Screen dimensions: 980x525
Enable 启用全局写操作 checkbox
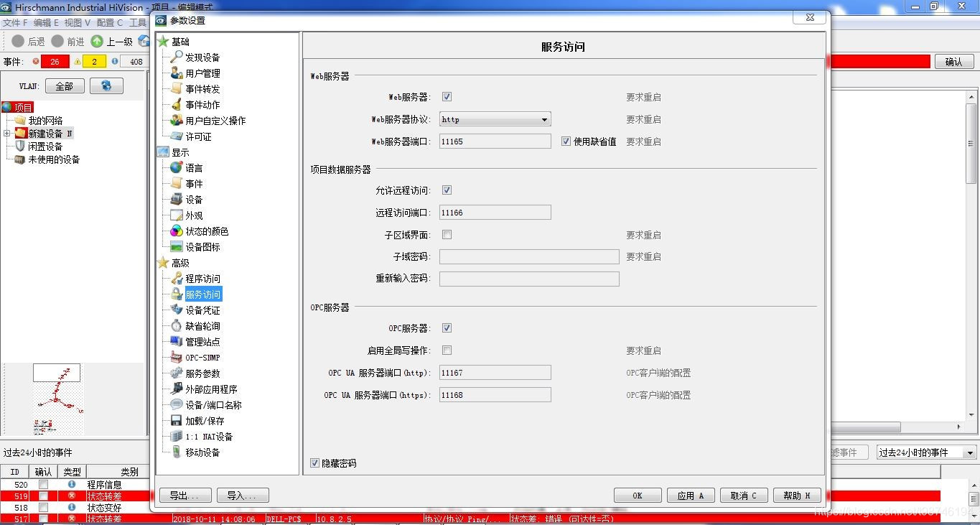point(447,350)
